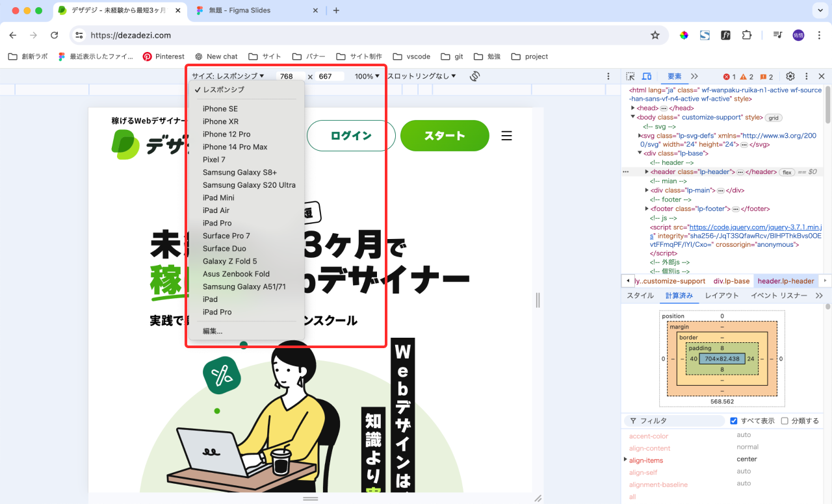832x504 pixels.
Task: Open device toolbar more options menu
Action: click(608, 76)
